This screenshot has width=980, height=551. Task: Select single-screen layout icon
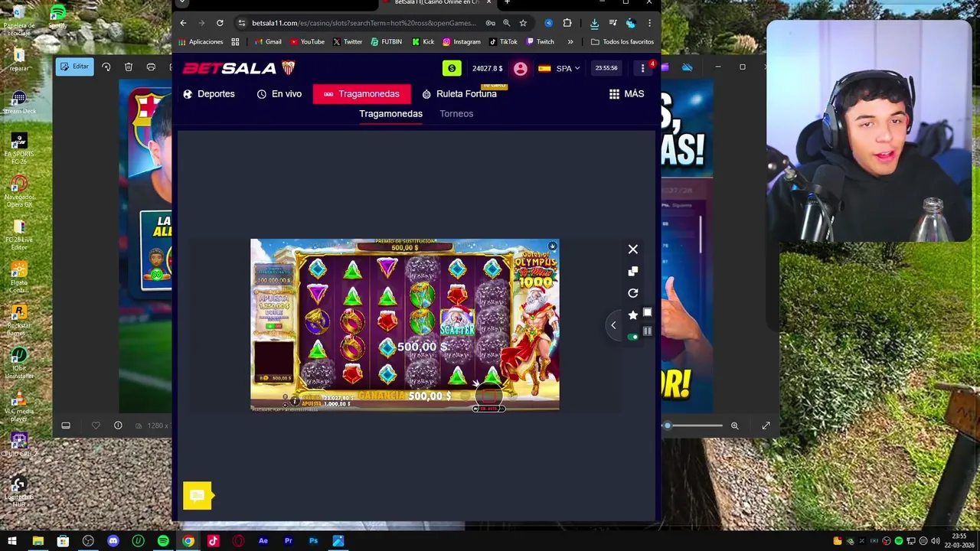(x=647, y=312)
